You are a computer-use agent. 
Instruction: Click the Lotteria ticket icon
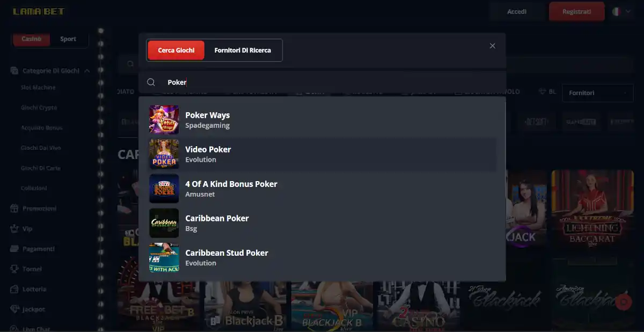[14, 289]
